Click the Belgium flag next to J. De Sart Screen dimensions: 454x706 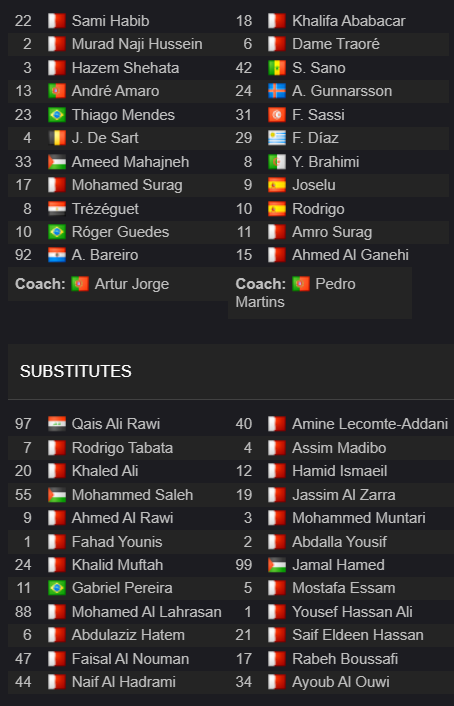coord(57,138)
